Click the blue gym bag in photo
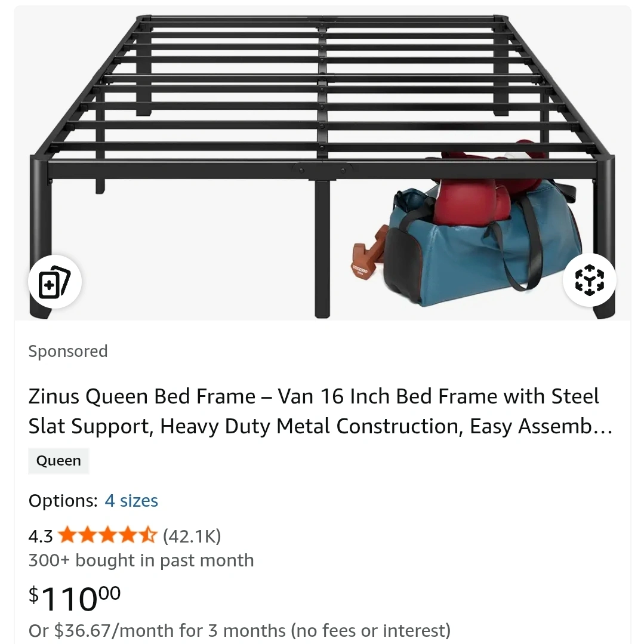Image resolution: width=644 pixels, height=644 pixels. (x=483, y=246)
